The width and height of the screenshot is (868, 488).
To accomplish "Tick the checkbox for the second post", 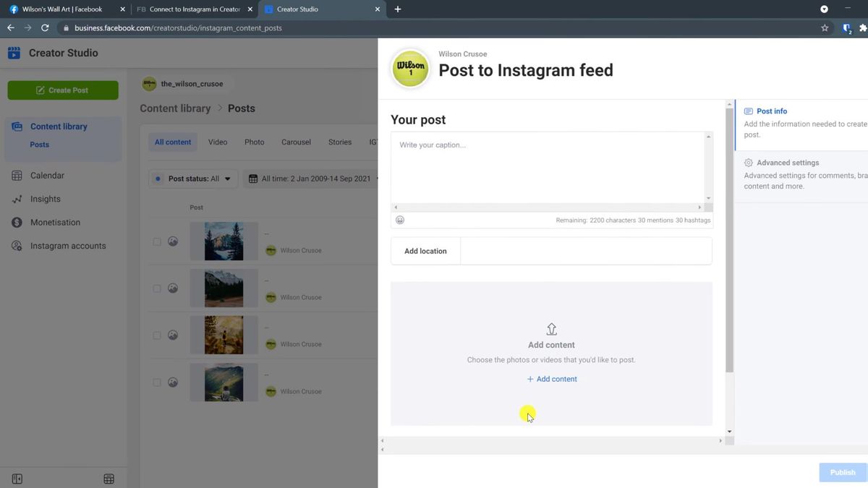I will coord(157,288).
